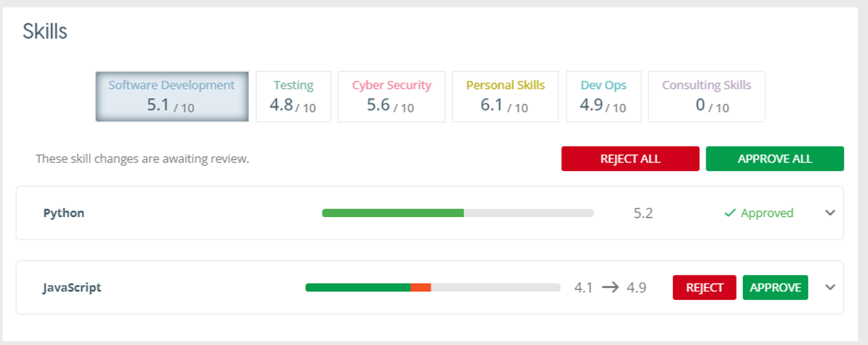This screenshot has width=868, height=345.
Task: Switch to the Dev Ops tab
Action: pyautogui.click(x=603, y=97)
